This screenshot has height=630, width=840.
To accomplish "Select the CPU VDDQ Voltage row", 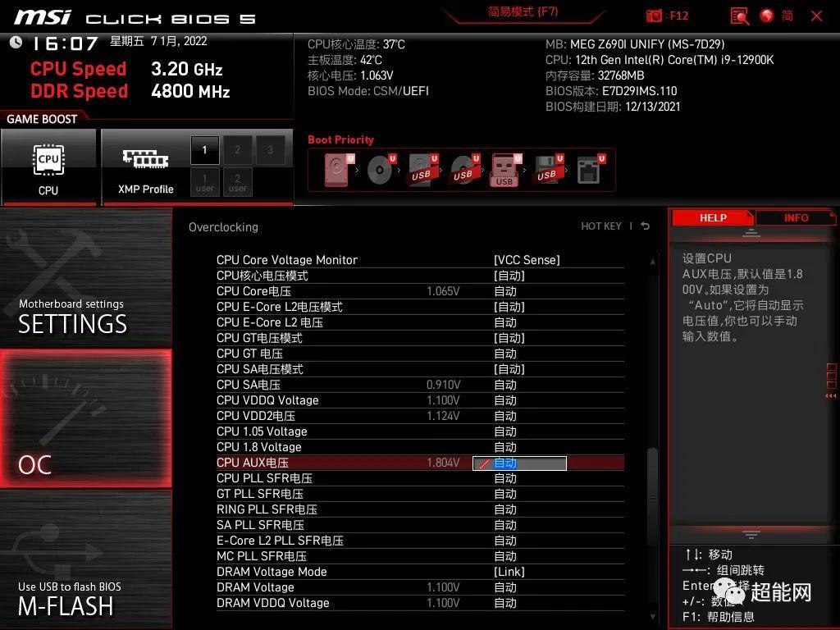I will [420, 400].
